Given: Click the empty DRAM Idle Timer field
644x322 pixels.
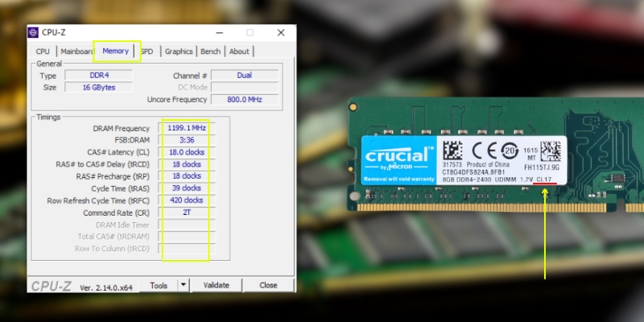Looking at the screenshot, I should tap(187, 225).
